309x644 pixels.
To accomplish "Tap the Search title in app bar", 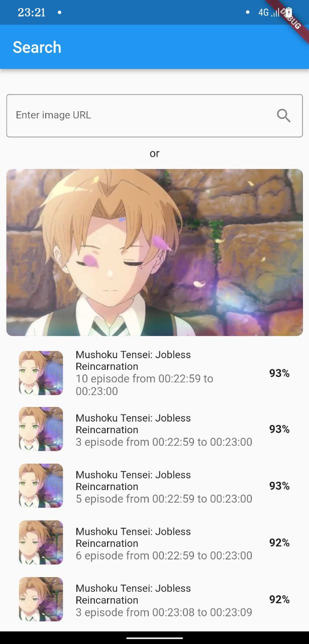I will click(x=37, y=47).
